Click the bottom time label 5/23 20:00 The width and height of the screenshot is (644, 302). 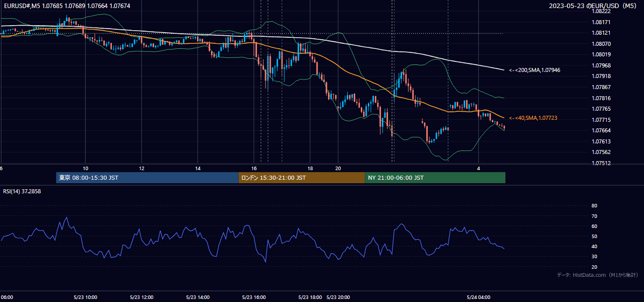(x=339, y=297)
